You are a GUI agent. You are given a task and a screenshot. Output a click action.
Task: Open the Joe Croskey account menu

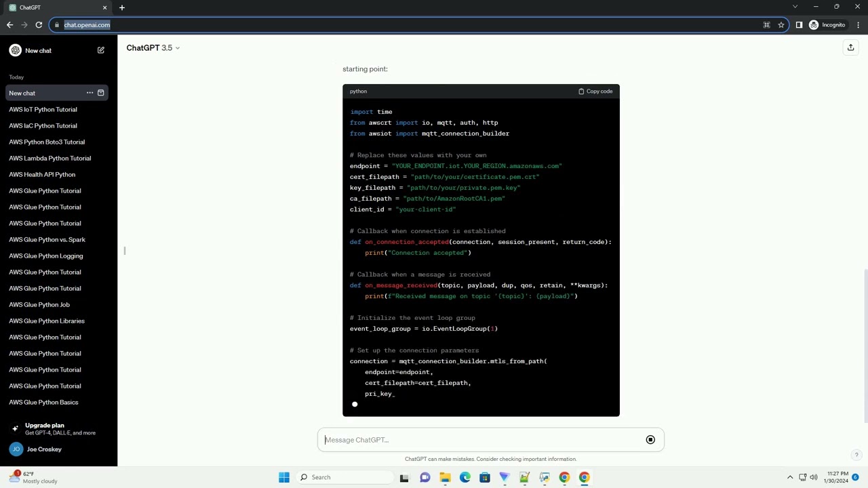pyautogui.click(x=58, y=449)
